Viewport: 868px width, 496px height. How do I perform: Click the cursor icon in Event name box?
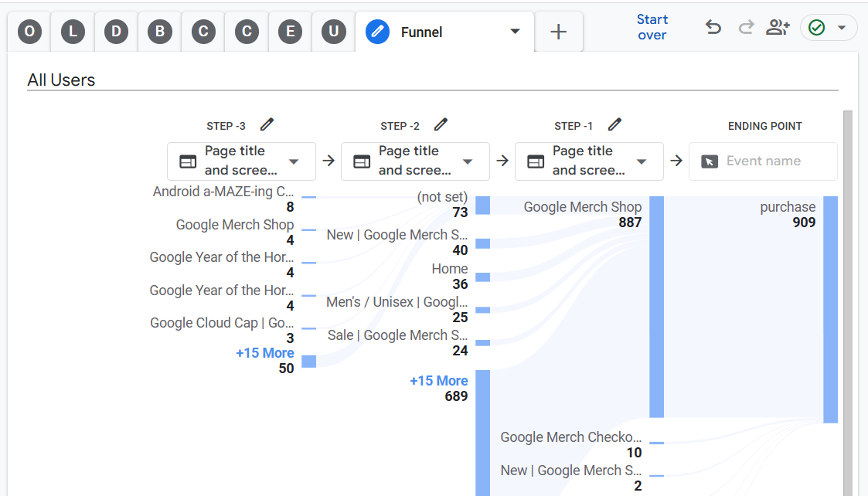pos(709,161)
